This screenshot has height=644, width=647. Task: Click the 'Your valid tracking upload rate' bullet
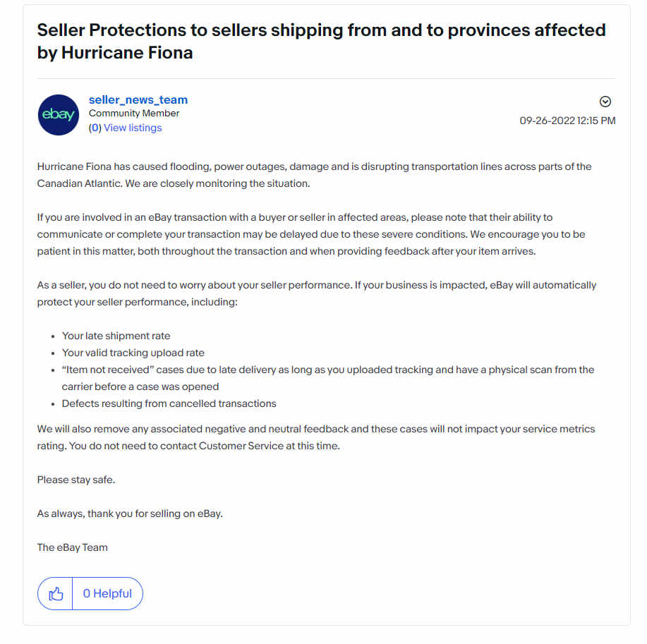[x=133, y=353]
